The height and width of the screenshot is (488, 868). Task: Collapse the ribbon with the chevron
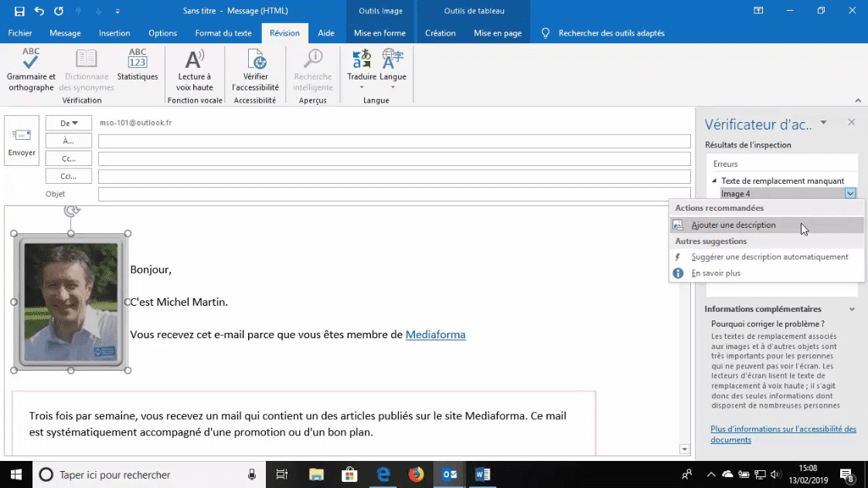[858, 100]
